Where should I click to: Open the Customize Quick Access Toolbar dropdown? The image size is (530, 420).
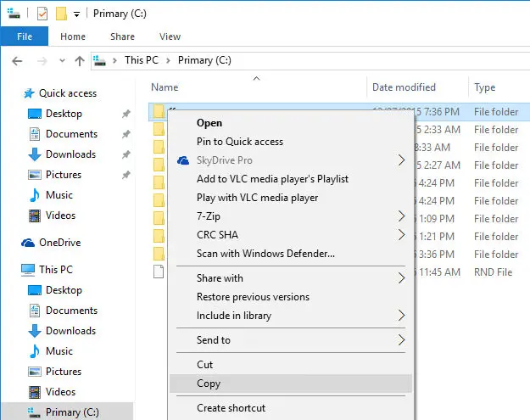point(76,14)
